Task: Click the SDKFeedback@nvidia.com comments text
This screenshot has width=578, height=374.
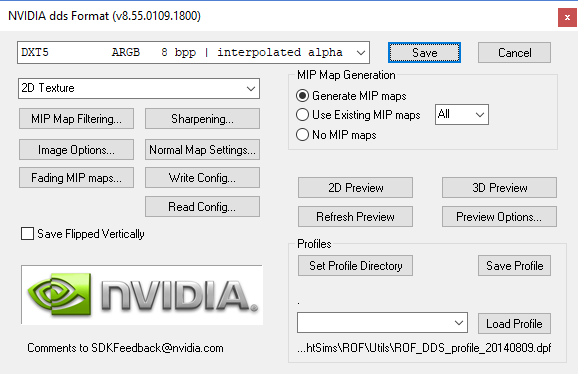Action: coord(125,348)
